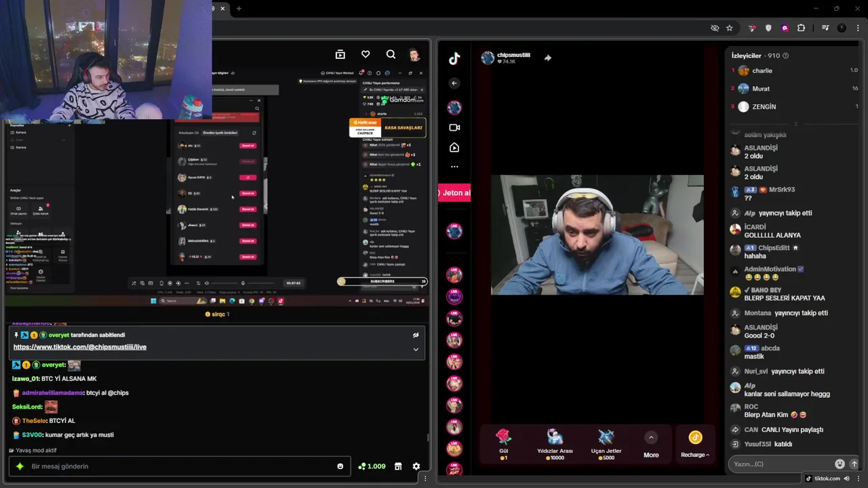Click the BAHO BEY username in TikTok chat

click(766, 290)
